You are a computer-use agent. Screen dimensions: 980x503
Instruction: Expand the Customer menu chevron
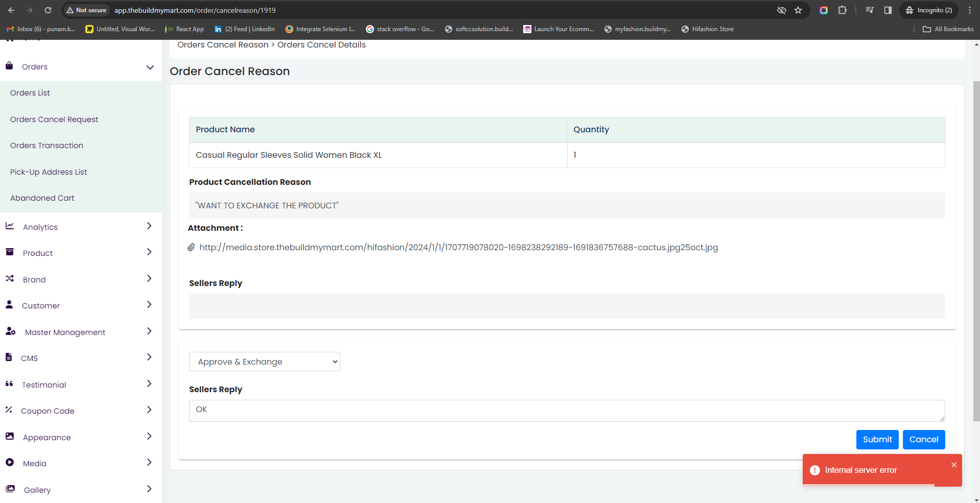coord(149,304)
